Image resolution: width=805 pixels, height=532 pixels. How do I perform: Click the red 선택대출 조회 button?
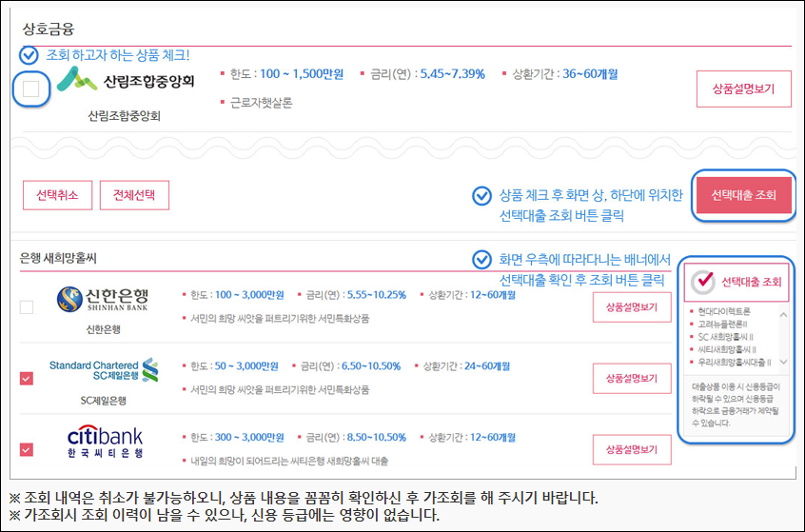743,195
